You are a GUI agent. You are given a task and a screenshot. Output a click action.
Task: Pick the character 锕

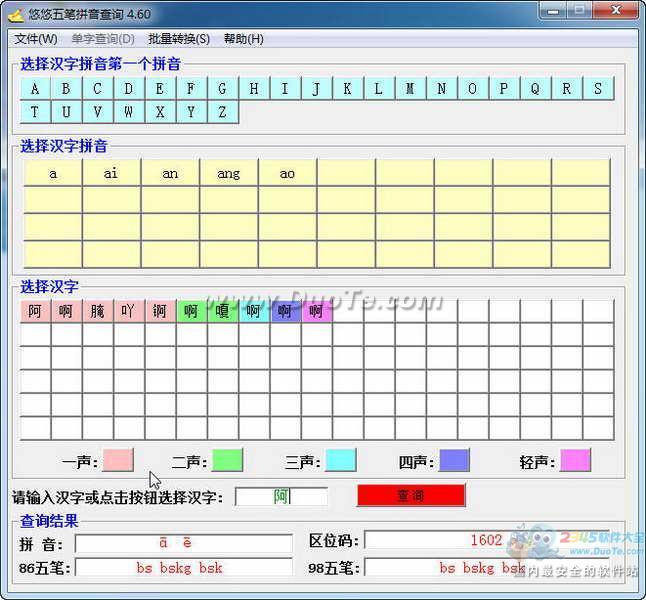click(x=160, y=311)
